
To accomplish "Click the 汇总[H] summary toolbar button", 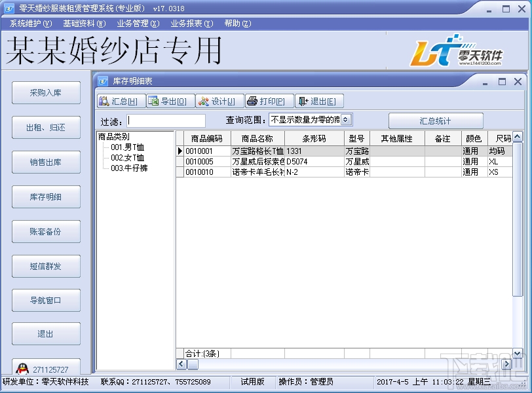I will click(121, 101).
